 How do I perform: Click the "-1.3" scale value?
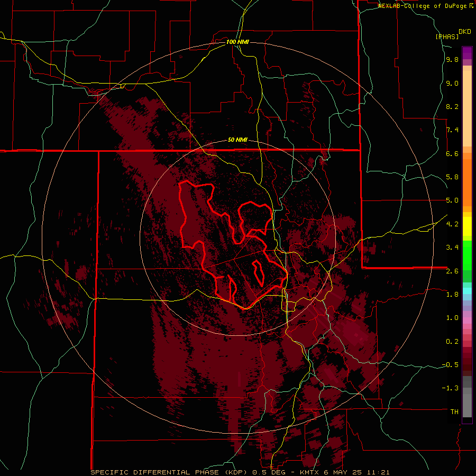tap(450, 388)
